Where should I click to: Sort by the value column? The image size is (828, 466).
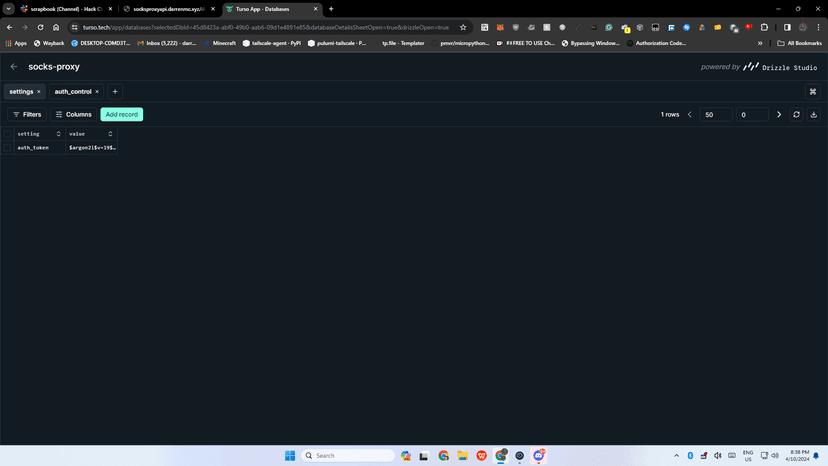tap(110, 134)
